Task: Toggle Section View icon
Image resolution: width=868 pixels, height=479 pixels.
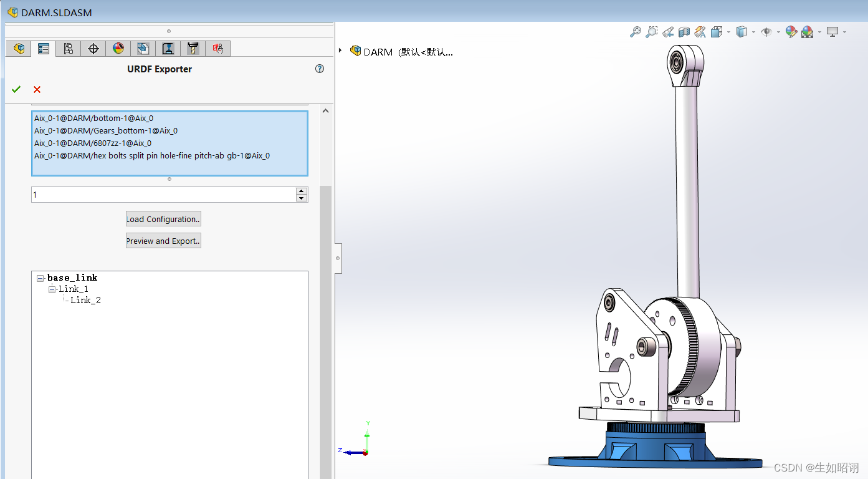Action: tap(684, 32)
